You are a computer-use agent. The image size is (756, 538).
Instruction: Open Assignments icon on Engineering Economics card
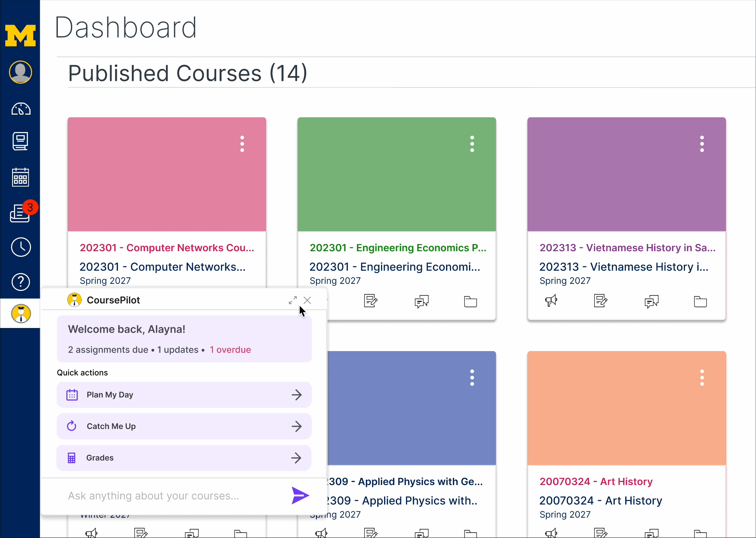point(371,301)
